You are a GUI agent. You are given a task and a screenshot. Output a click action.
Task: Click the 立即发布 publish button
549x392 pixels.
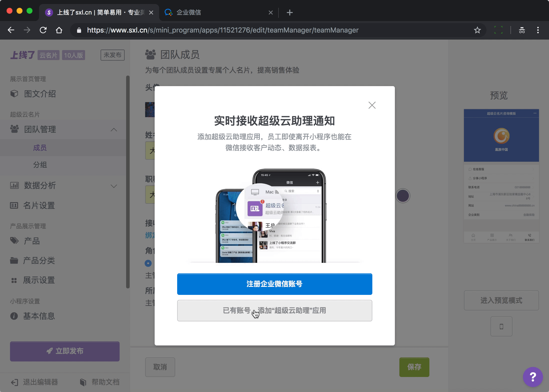coord(65,351)
